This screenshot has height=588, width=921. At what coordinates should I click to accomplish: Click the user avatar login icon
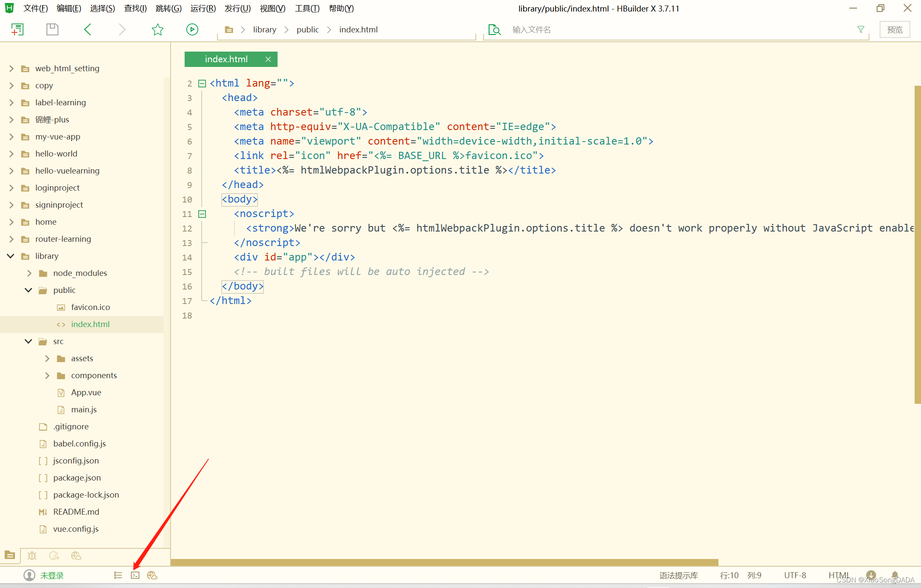(x=29, y=575)
